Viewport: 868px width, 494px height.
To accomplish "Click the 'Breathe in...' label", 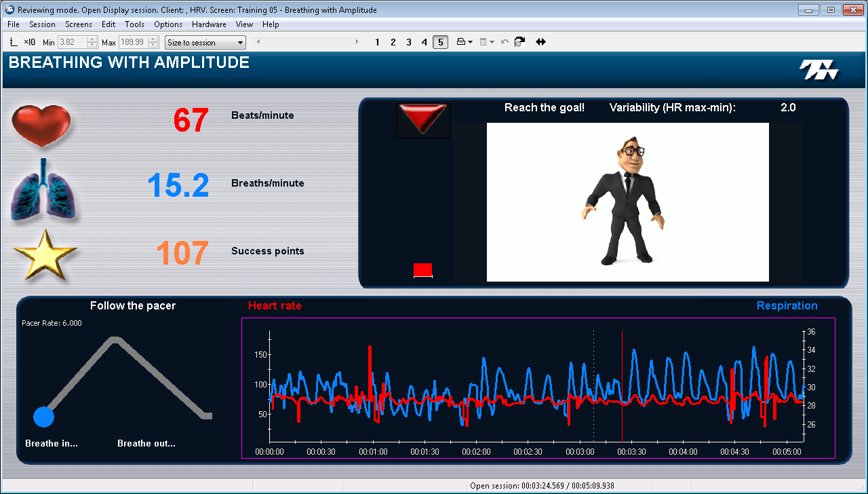I will (x=52, y=443).
